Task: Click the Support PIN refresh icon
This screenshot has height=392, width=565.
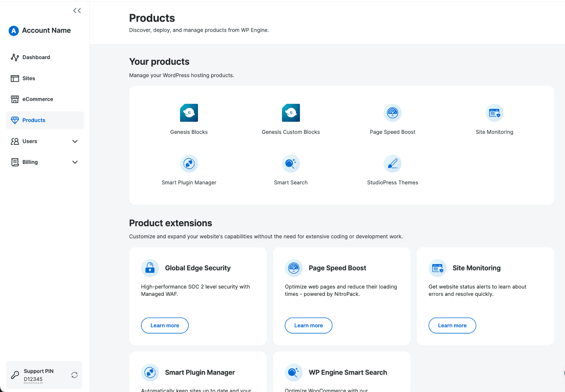Action: pos(74,375)
